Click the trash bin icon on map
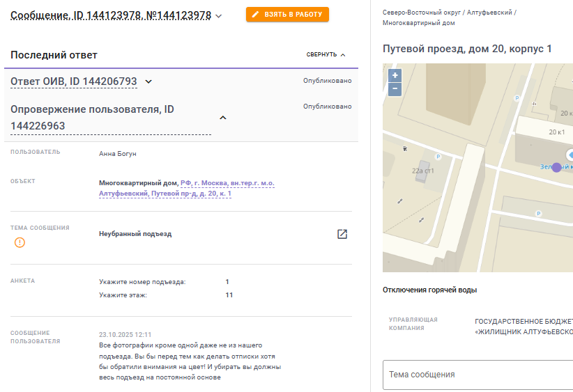The height and width of the screenshot is (392, 573). click(x=405, y=148)
